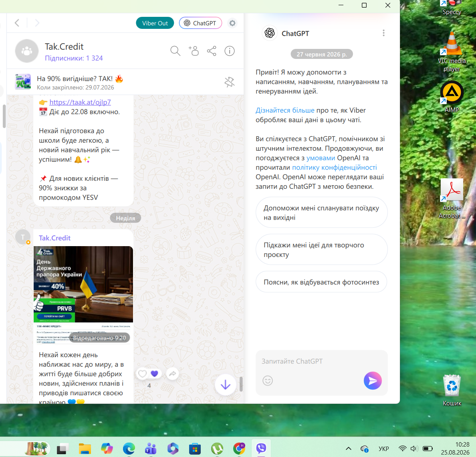Choose 'Підкажи мені ідеї для творчого проєкту'
Screen dimensions: 476x457
(x=321, y=250)
